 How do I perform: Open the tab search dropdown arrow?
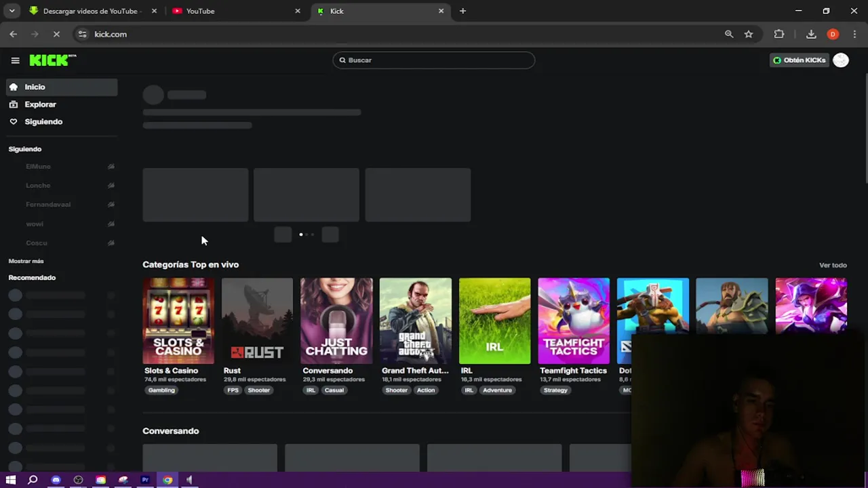12,11
